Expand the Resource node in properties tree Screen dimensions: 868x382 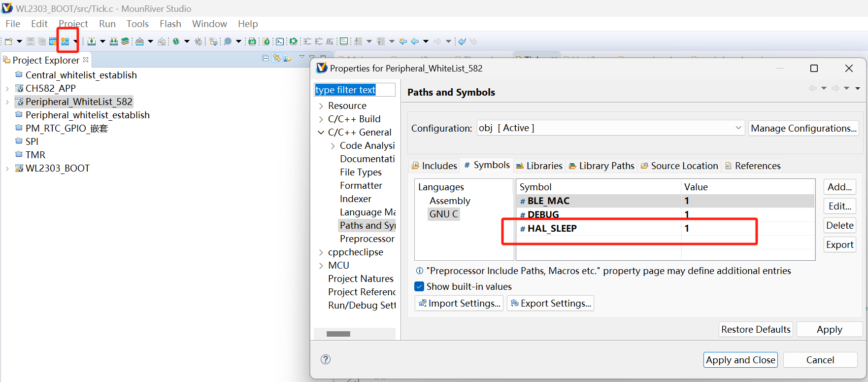click(x=321, y=106)
